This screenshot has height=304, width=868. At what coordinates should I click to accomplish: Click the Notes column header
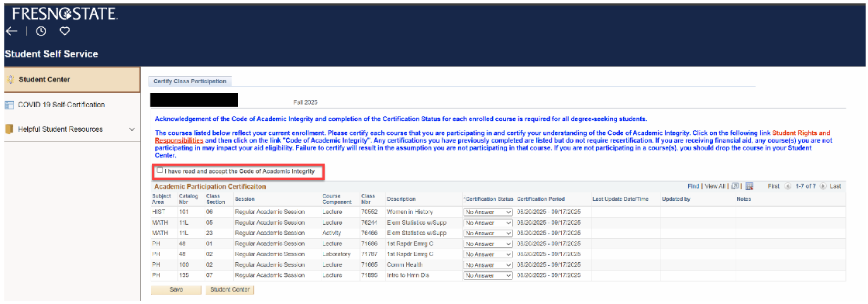743,199
